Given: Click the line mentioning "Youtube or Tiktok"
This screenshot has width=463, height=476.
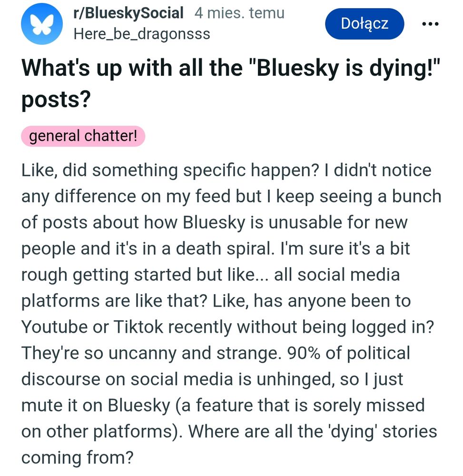Looking at the screenshot, I should [231, 327].
